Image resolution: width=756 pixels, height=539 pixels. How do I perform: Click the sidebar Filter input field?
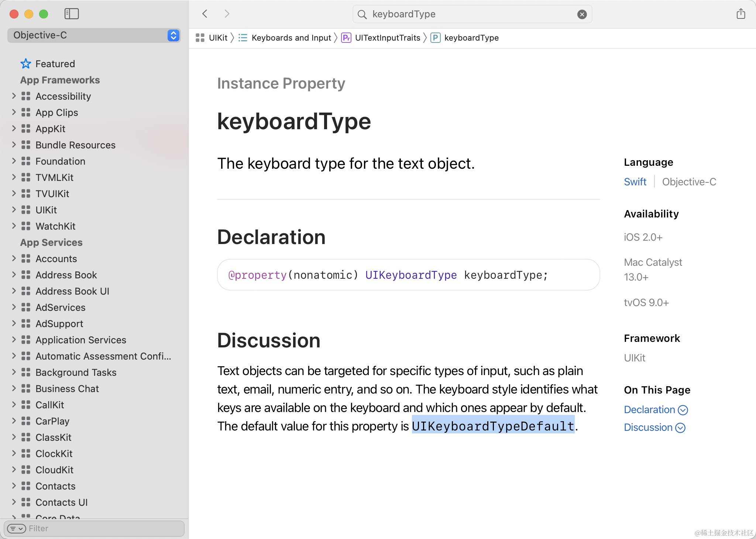coord(103,529)
